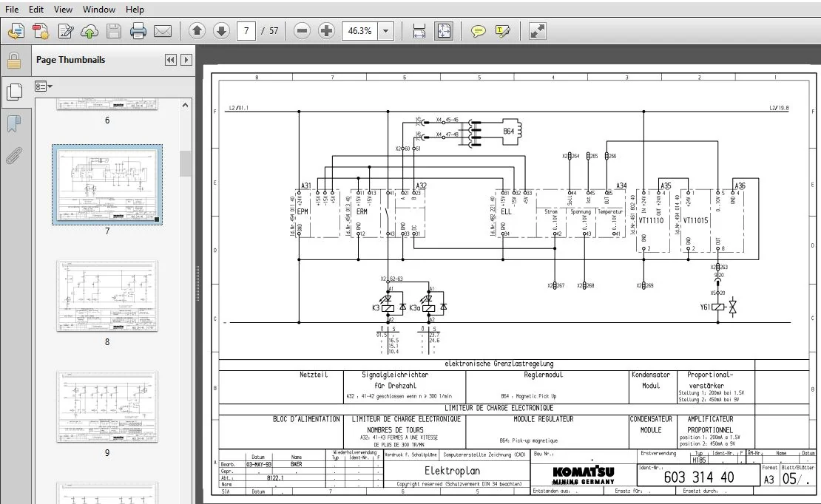Click the Open file icon

tap(16, 31)
